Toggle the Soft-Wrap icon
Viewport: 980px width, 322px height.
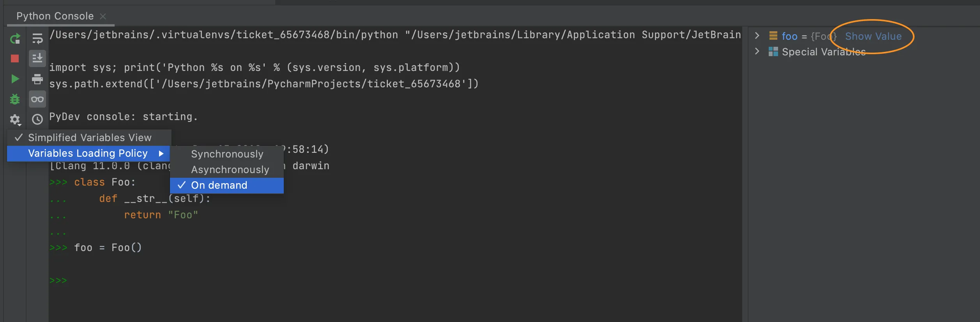point(37,39)
